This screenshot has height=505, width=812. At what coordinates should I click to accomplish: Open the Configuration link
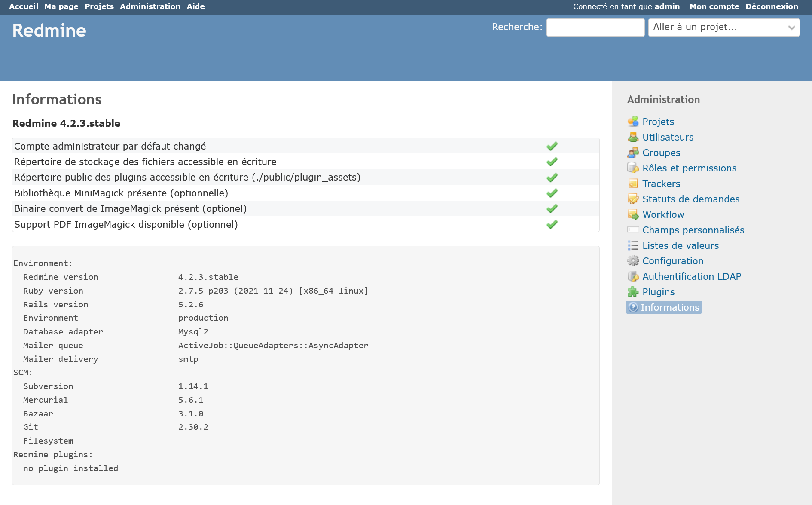click(x=673, y=261)
